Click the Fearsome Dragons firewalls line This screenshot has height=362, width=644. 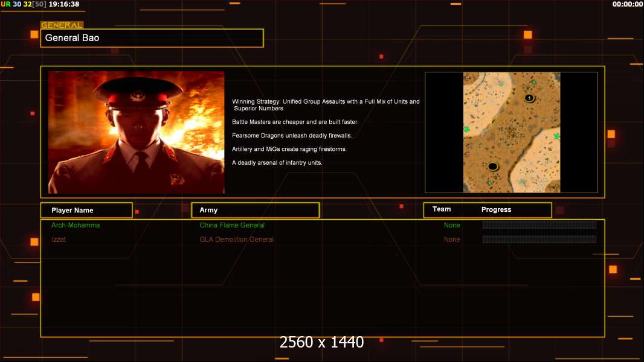click(292, 135)
